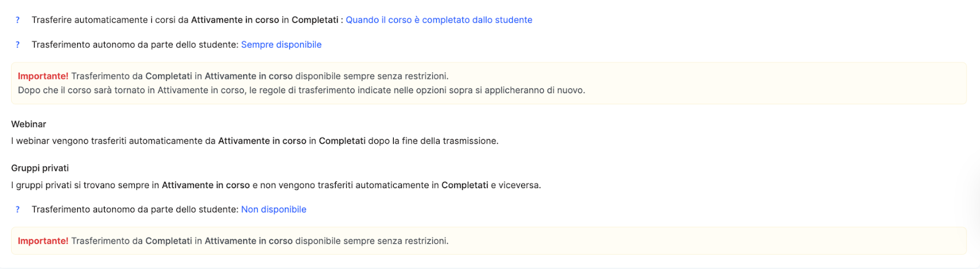The image size is (980, 269).
Task: Click the 'Trasferire automaticamente i corsi' label text
Action: click(x=110, y=20)
